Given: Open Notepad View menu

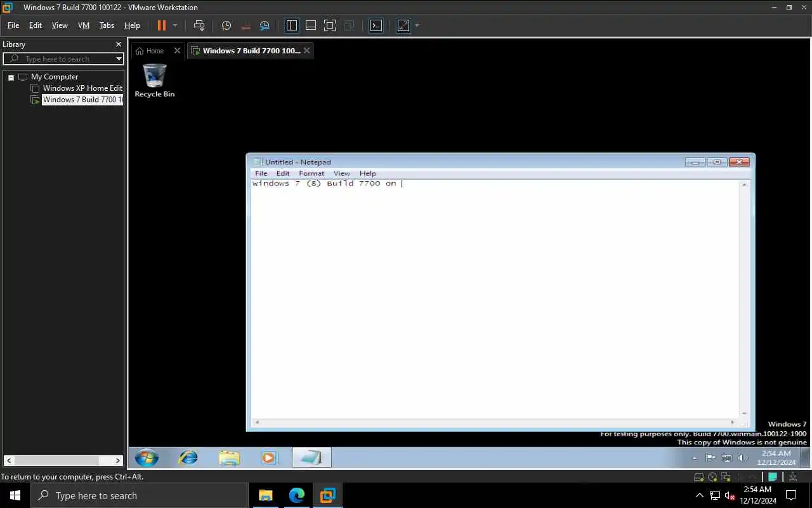Looking at the screenshot, I should (342, 173).
